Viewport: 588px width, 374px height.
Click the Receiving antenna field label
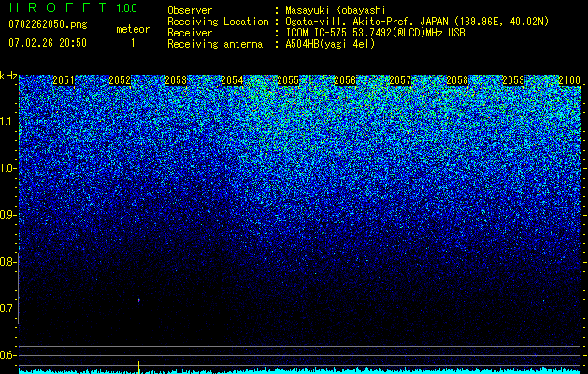[215, 44]
